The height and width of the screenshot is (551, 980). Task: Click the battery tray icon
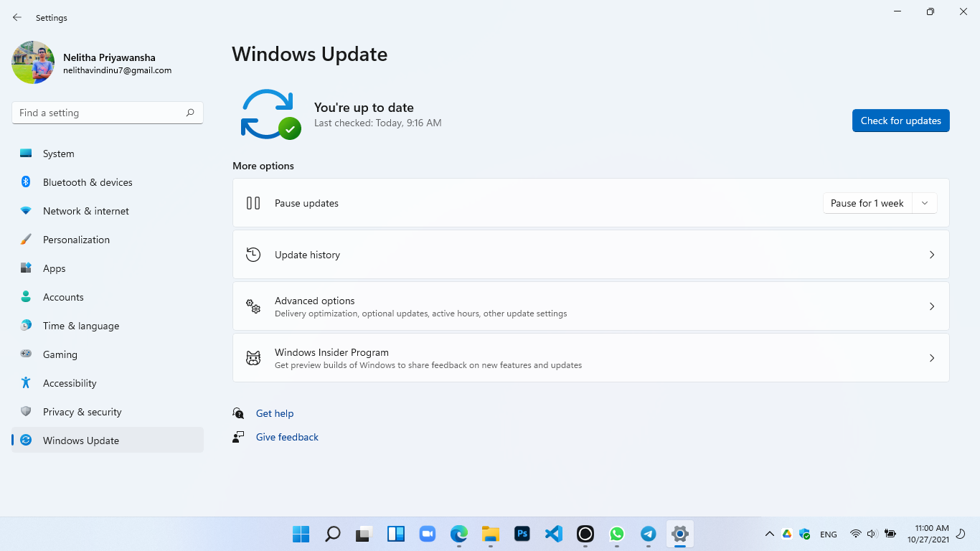coord(890,534)
